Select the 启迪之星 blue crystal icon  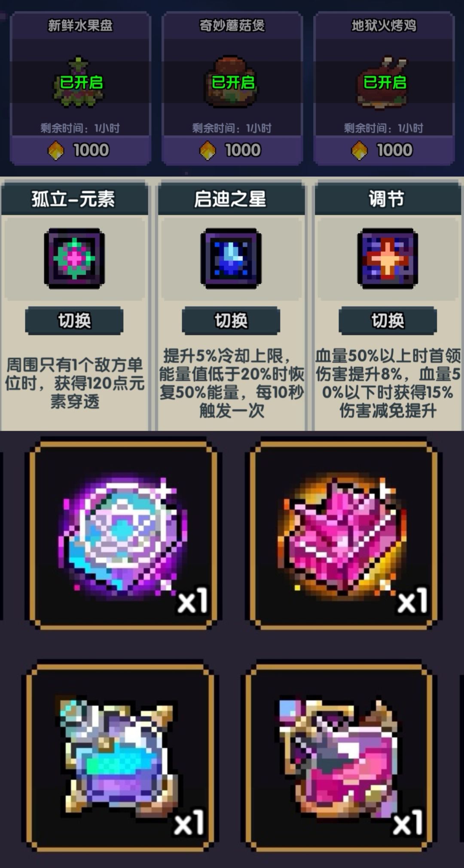click(231, 258)
